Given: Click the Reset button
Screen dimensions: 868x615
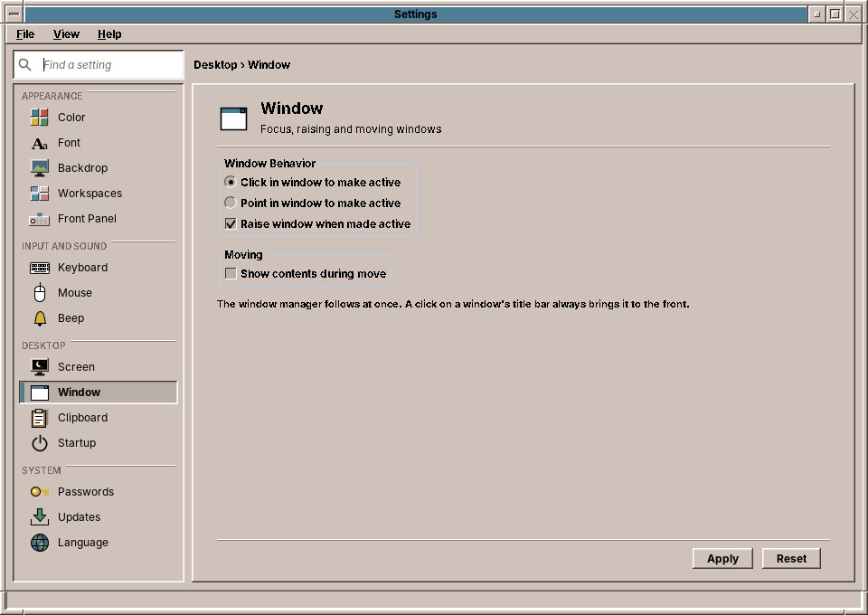Looking at the screenshot, I should [x=791, y=559].
